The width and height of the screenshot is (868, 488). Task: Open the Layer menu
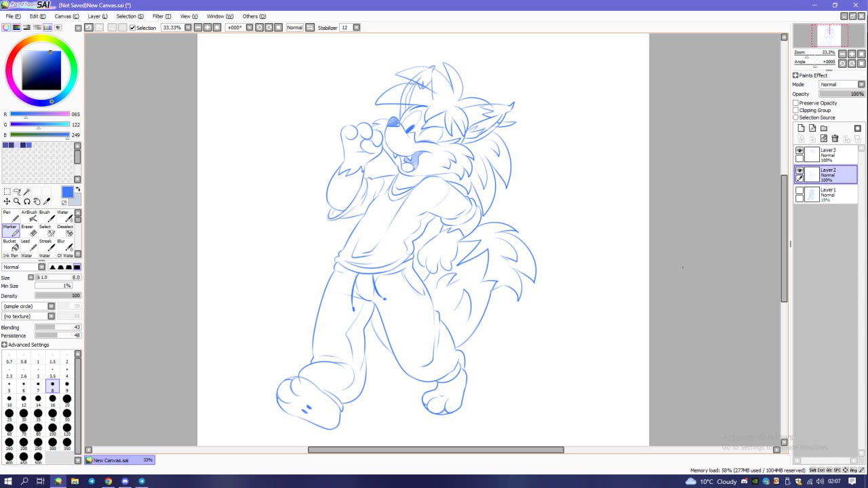pos(98,16)
